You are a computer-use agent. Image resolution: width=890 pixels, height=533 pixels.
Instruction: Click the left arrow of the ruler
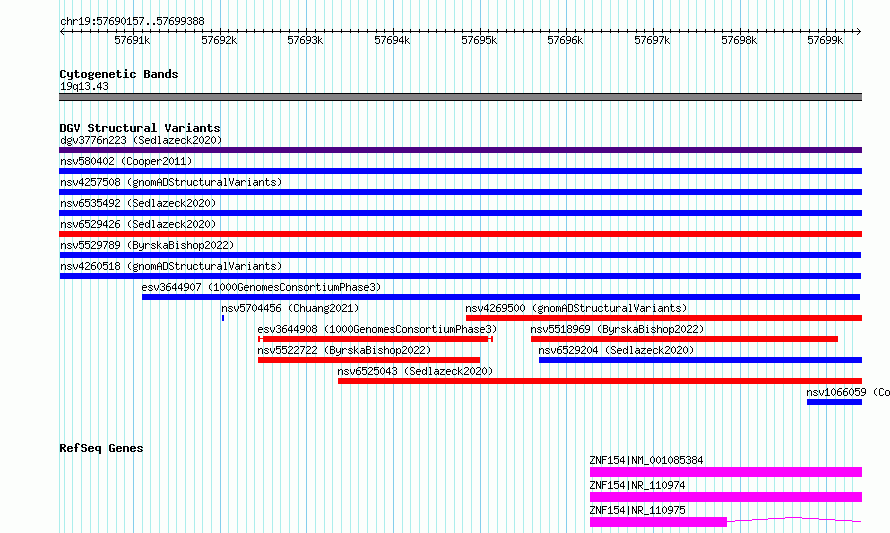62,31
